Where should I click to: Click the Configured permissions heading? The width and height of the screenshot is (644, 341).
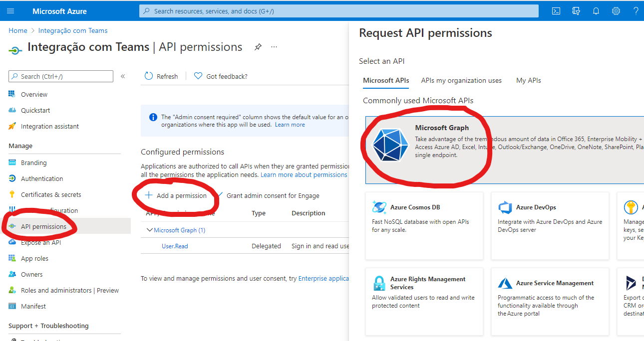[x=182, y=152]
